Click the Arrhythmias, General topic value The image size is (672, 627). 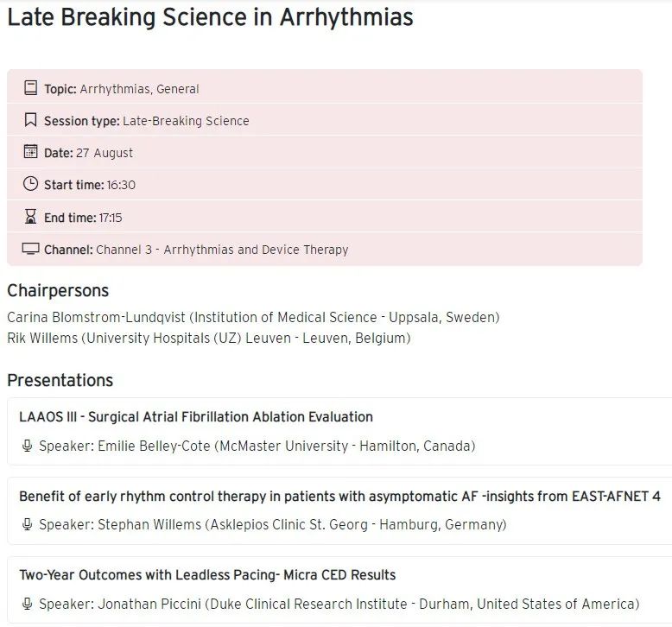coord(140,89)
